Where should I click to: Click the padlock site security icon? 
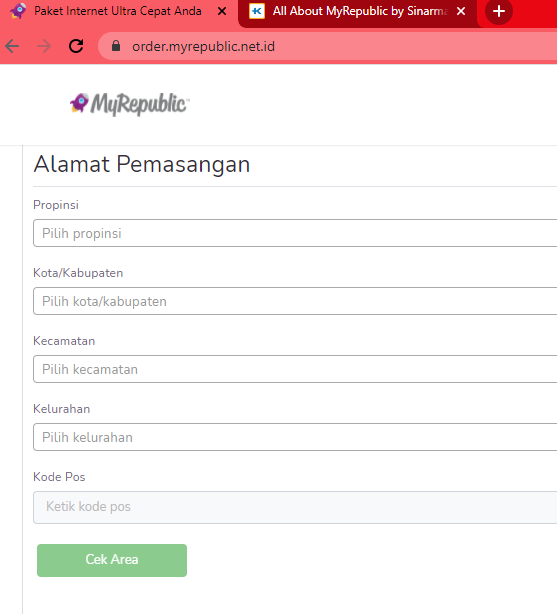[x=116, y=46]
